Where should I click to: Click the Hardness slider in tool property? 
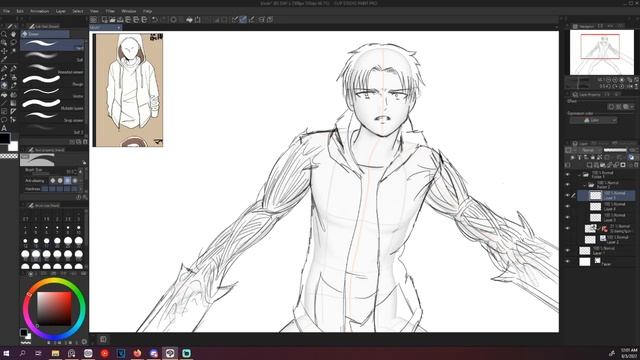click(x=60, y=189)
